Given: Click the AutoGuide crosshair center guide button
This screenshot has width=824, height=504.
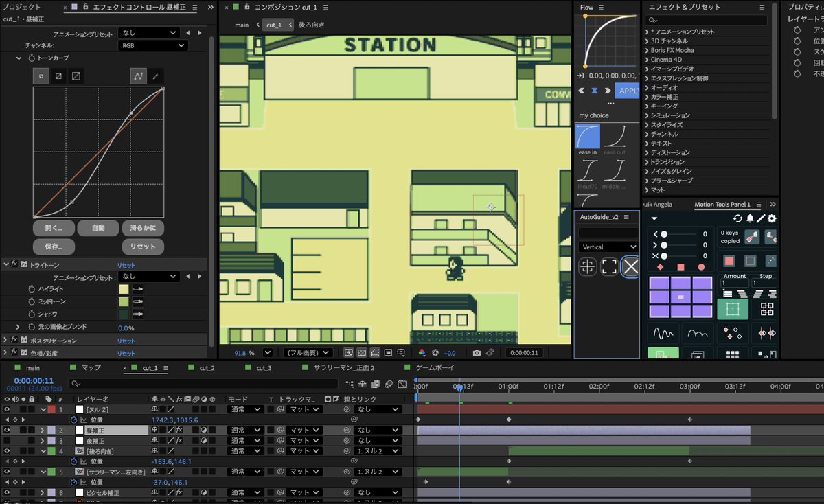Looking at the screenshot, I should pyautogui.click(x=588, y=266).
